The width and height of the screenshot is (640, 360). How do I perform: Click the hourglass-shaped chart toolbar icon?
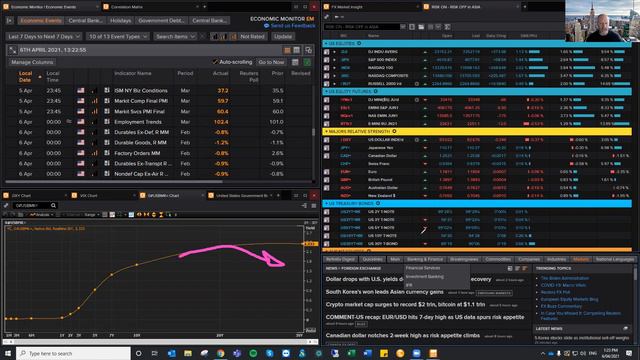click(x=161, y=215)
